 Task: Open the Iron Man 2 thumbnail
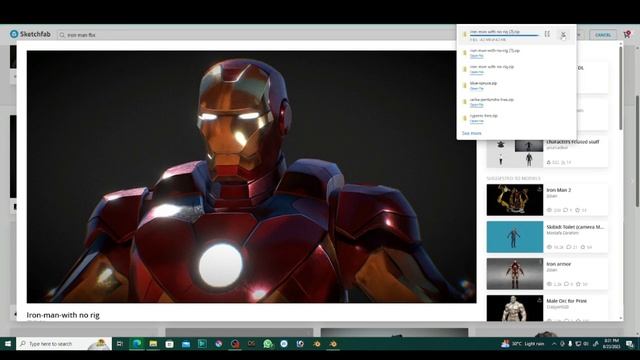[x=515, y=200]
